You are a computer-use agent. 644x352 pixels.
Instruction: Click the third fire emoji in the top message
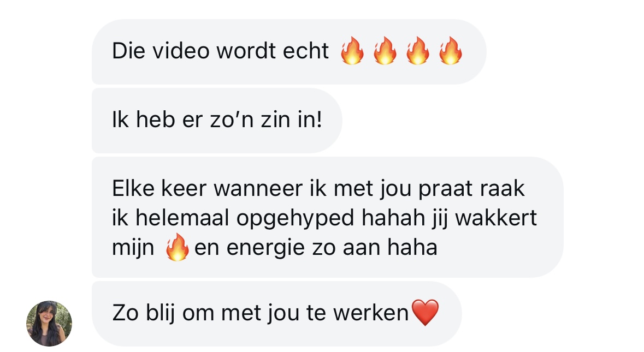[418, 50]
